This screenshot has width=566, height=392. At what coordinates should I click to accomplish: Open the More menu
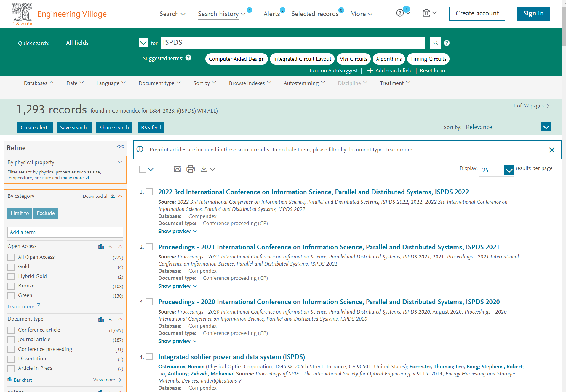tap(361, 14)
